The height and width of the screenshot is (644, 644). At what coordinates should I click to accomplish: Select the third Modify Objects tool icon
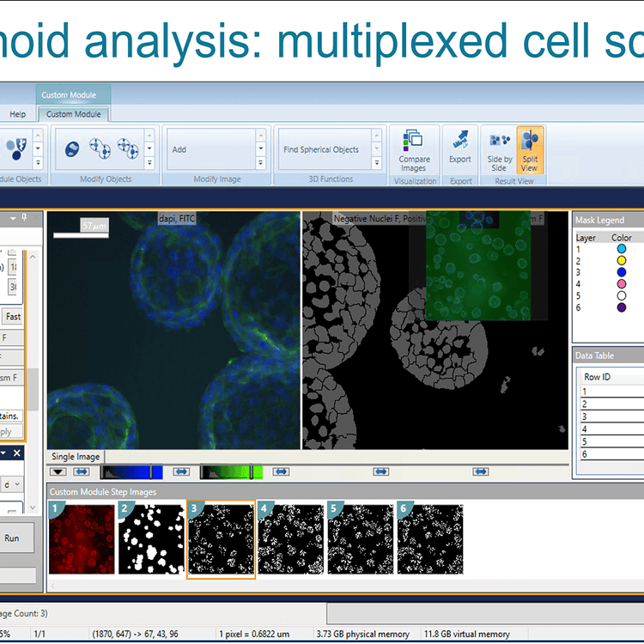pos(128,149)
